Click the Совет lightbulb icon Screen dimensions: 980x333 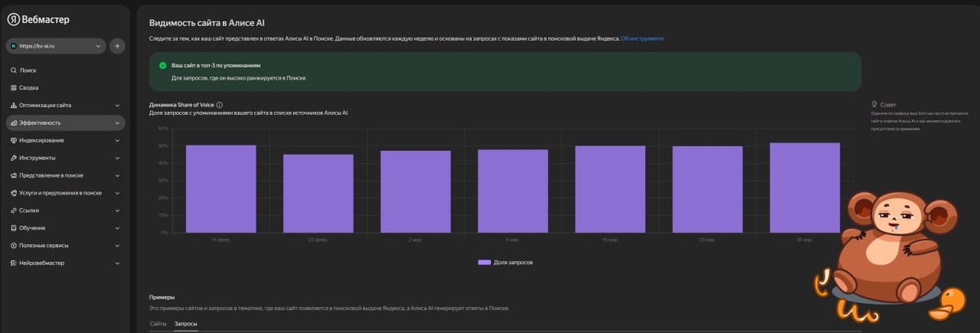pyautogui.click(x=875, y=104)
